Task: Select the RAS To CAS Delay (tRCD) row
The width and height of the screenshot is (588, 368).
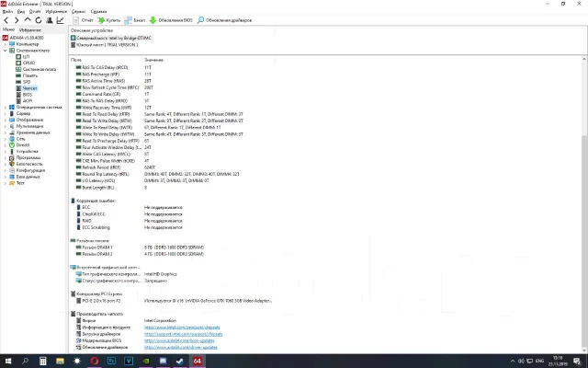Action: coord(112,67)
